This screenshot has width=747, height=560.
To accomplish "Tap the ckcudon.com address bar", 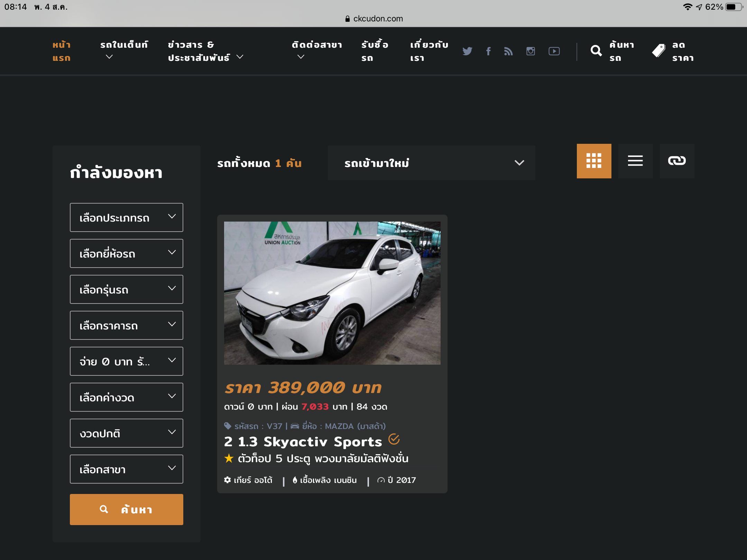I will coord(374,19).
